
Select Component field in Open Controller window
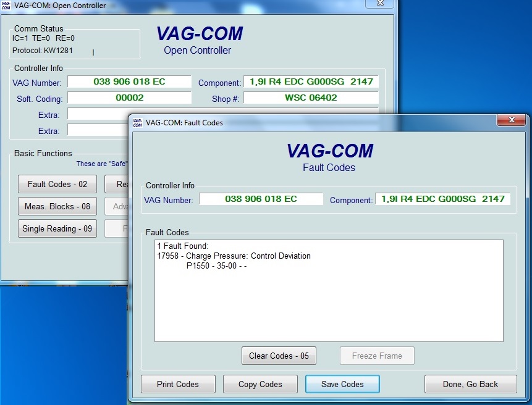click(x=311, y=81)
